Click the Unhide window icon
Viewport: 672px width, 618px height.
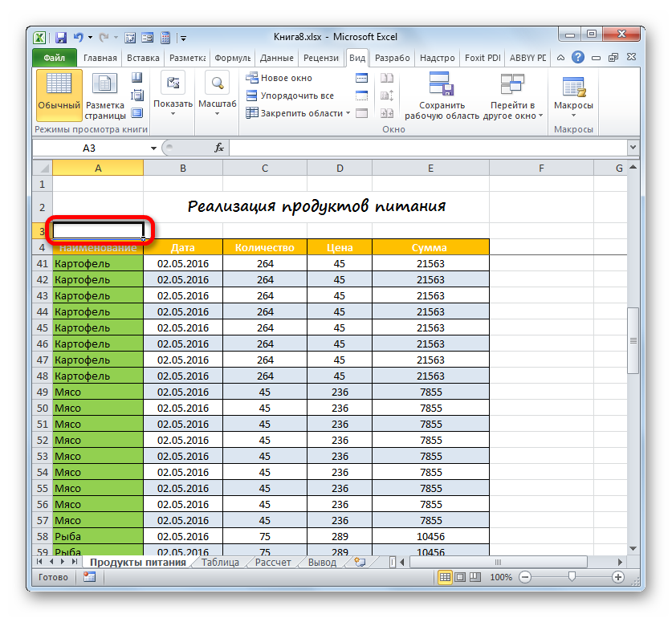coord(362,114)
